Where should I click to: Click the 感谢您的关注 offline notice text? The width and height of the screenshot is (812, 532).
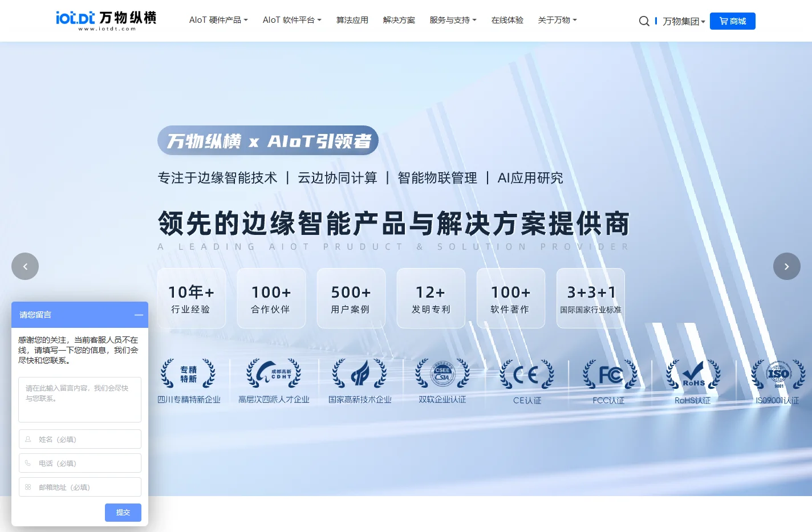coord(78,350)
